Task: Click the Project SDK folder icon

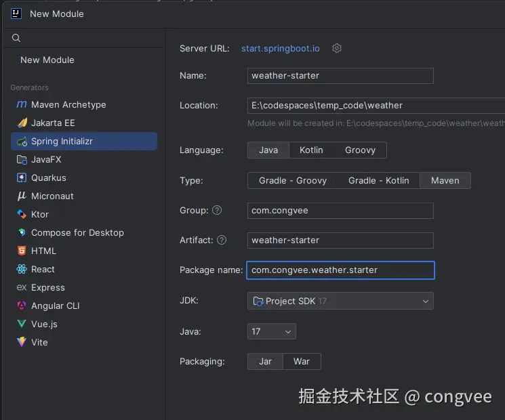Action: coord(258,301)
